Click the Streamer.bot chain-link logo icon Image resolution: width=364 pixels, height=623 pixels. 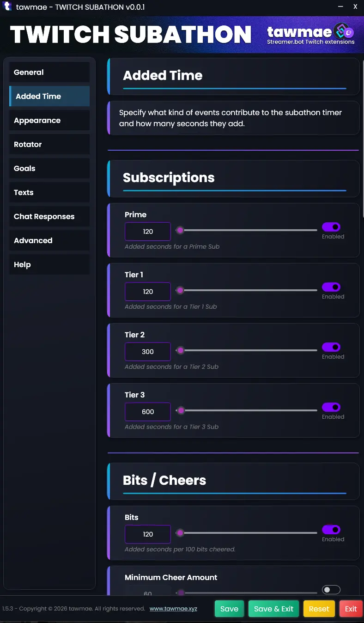(340, 31)
